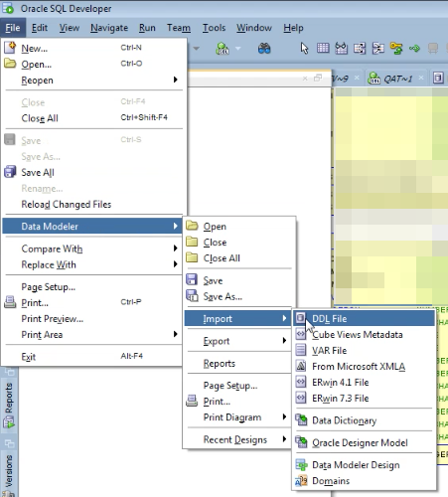This screenshot has height=497, width=448.
Task: Click the Data Modeler Design icon
Action: click(x=301, y=464)
